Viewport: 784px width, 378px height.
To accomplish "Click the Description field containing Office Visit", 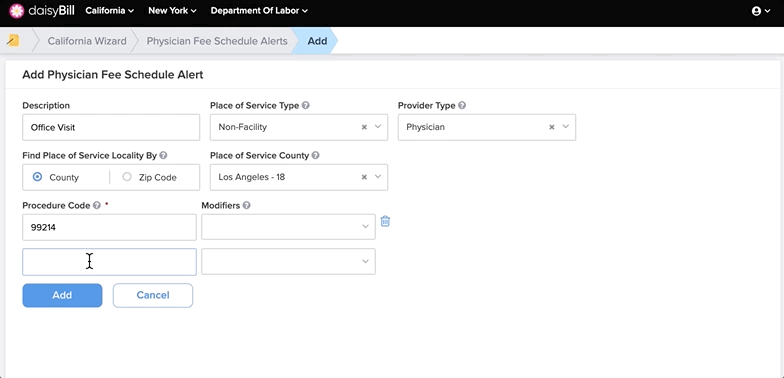I will 111,128.
